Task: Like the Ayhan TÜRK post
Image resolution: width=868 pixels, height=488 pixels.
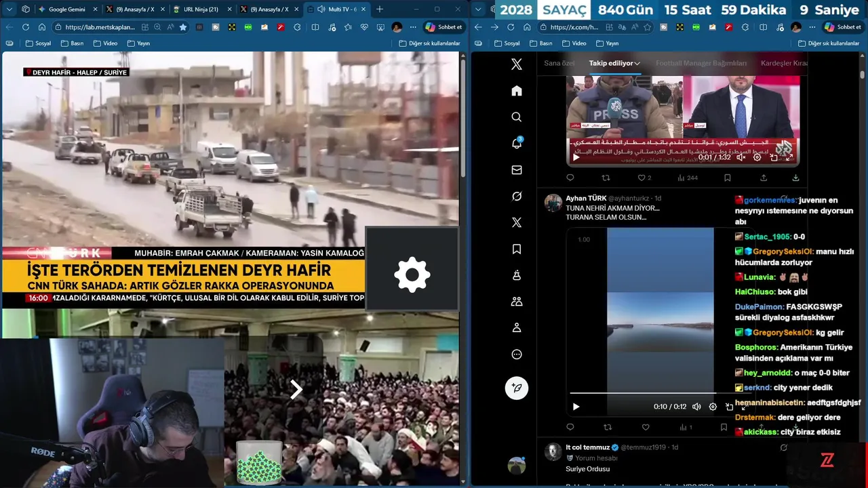Action: click(646, 427)
